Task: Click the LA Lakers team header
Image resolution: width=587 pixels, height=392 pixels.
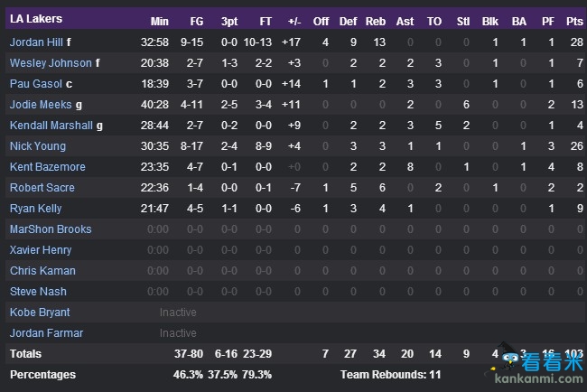Action: pos(36,19)
